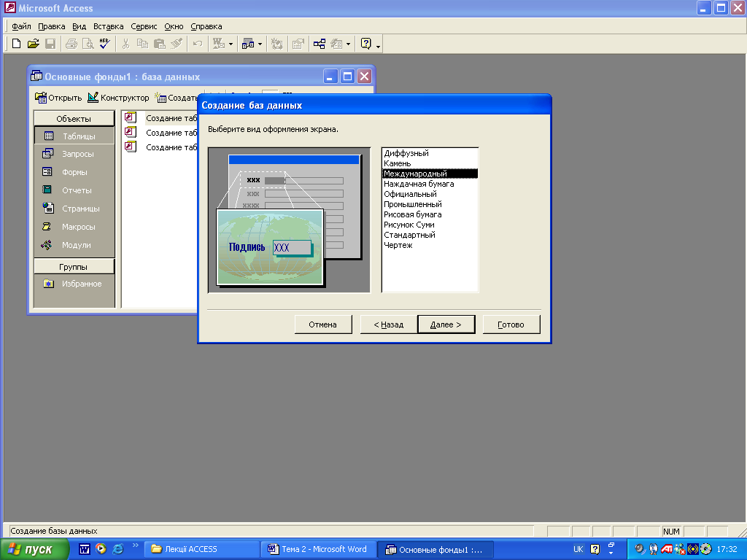Click the Help question mark toolbar icon
Viewport: 747px width, 560px height.
pos(366,44)
